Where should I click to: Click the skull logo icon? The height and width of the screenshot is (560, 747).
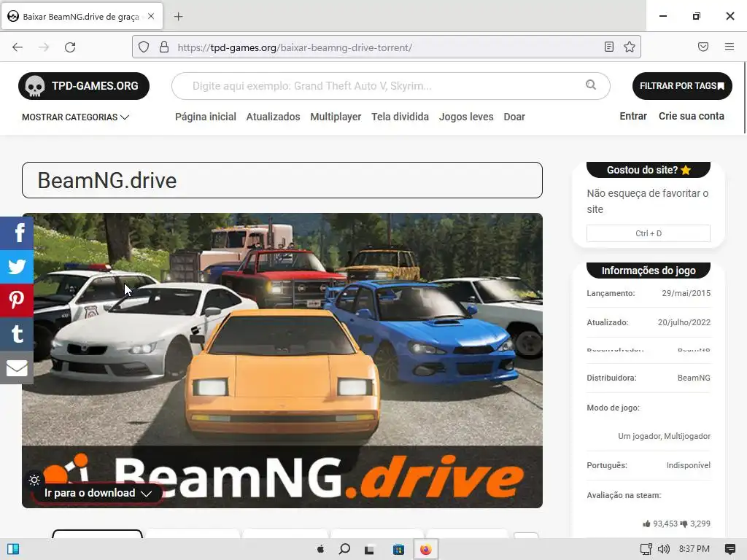click(35, 86)
